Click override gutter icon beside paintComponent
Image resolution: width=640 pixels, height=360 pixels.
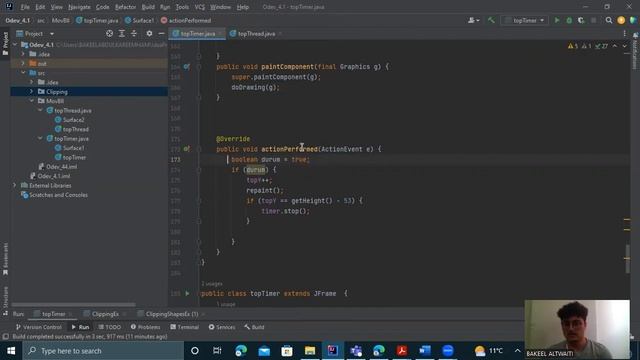click(187, 67)
